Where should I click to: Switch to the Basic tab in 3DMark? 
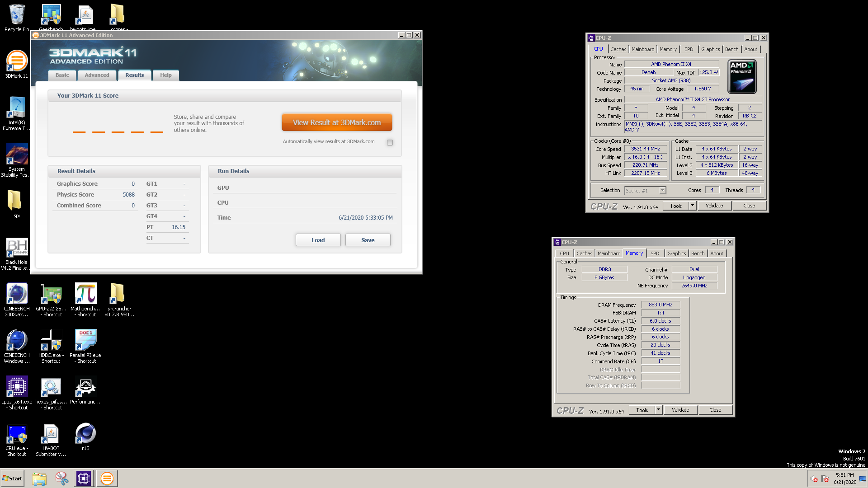(62, 75)
